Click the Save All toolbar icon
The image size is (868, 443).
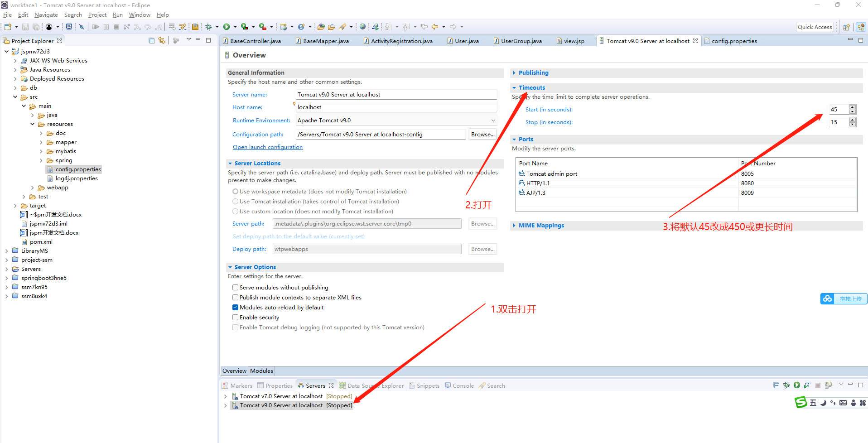[x=36, y=27]
